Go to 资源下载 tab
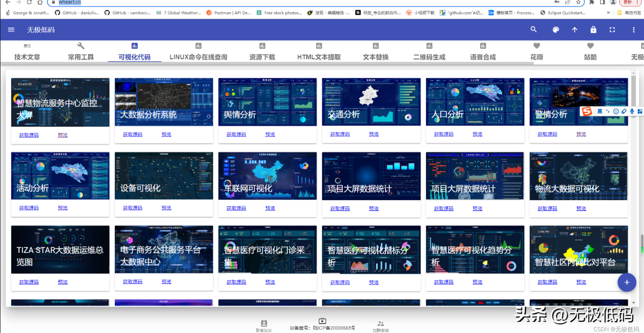 pyautogui.click(x=262, y=52)
